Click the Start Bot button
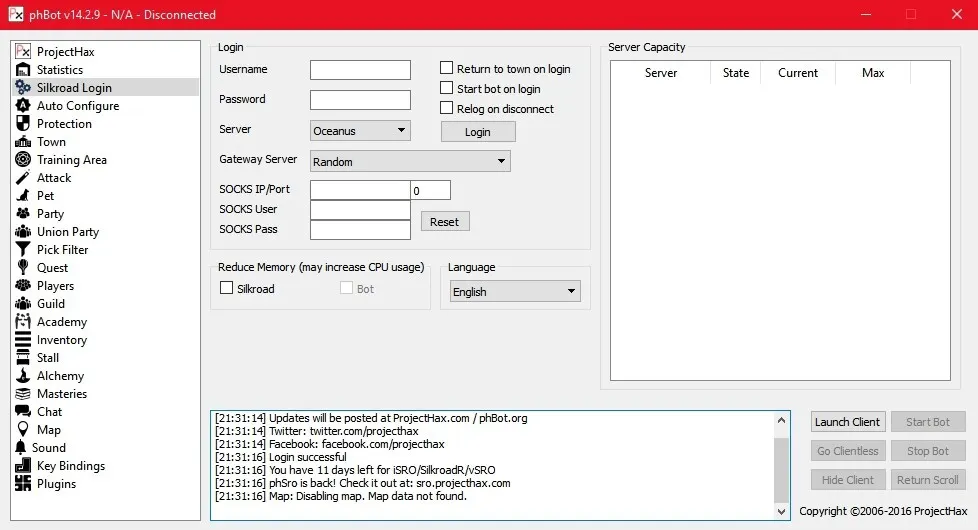 pos(928,422)
